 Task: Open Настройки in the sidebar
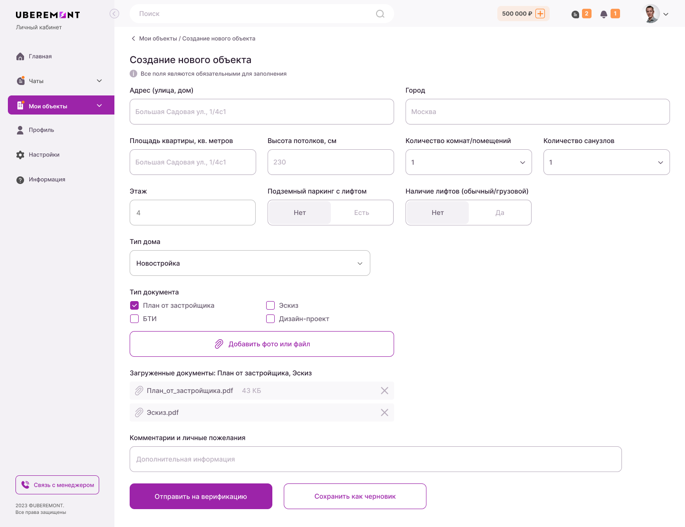tap(43, 155)
